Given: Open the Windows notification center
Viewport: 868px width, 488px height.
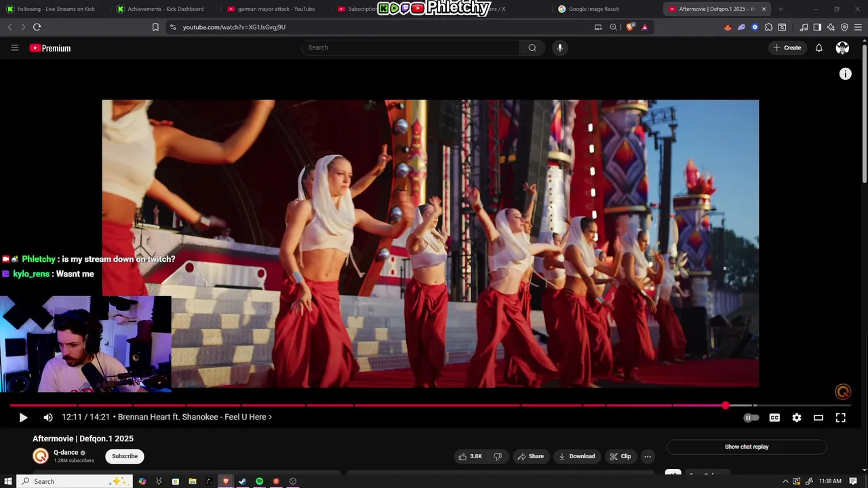Looking at the screenshot, I should (853, 481).
